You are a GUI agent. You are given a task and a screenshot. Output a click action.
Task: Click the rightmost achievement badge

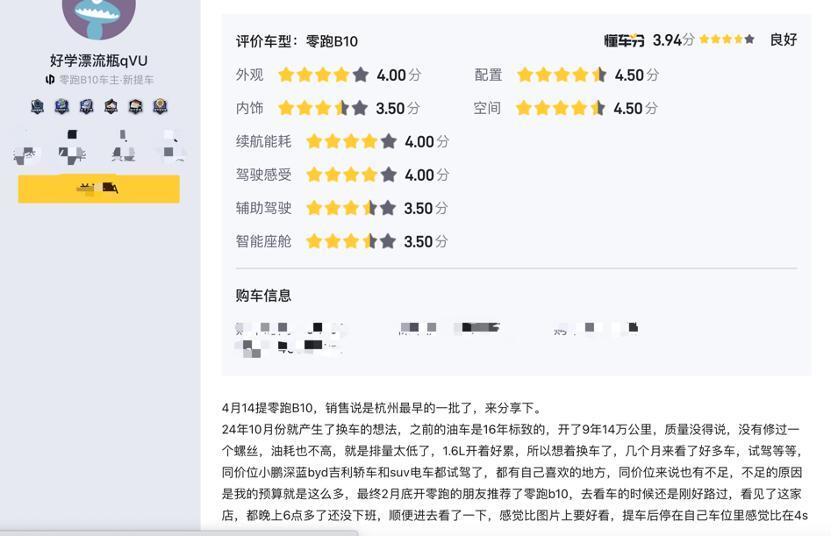[160, 107]
